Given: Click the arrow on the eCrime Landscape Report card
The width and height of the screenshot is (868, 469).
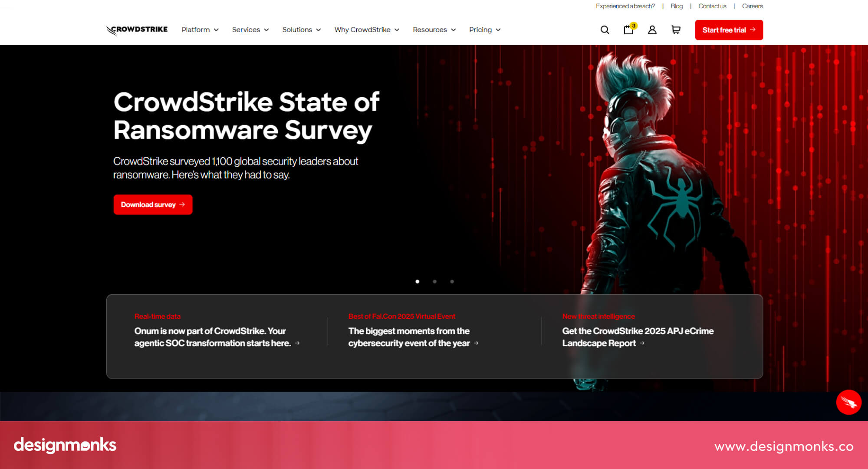Looking at the screenshot, I should (x=642, y=343).
